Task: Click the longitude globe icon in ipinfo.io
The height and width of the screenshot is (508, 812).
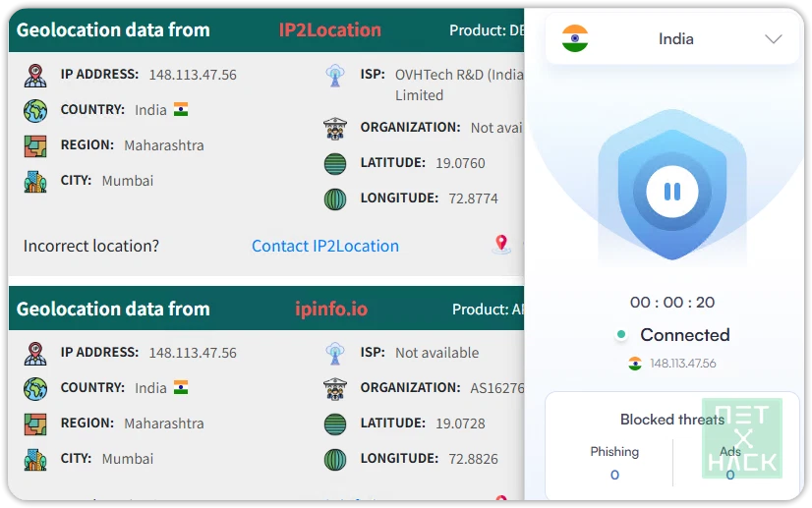Action: coord(335,459)
